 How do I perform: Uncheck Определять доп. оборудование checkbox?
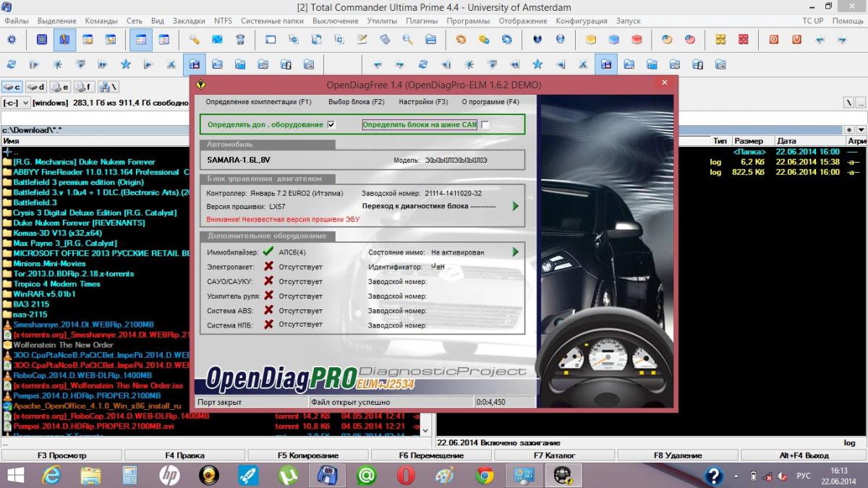(331, 124)
